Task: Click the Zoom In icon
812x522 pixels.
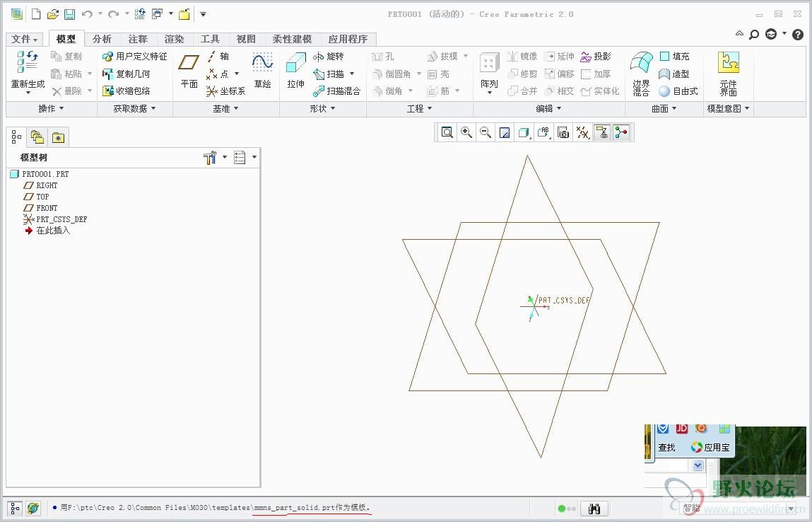Action: click(x=466, y=133)
